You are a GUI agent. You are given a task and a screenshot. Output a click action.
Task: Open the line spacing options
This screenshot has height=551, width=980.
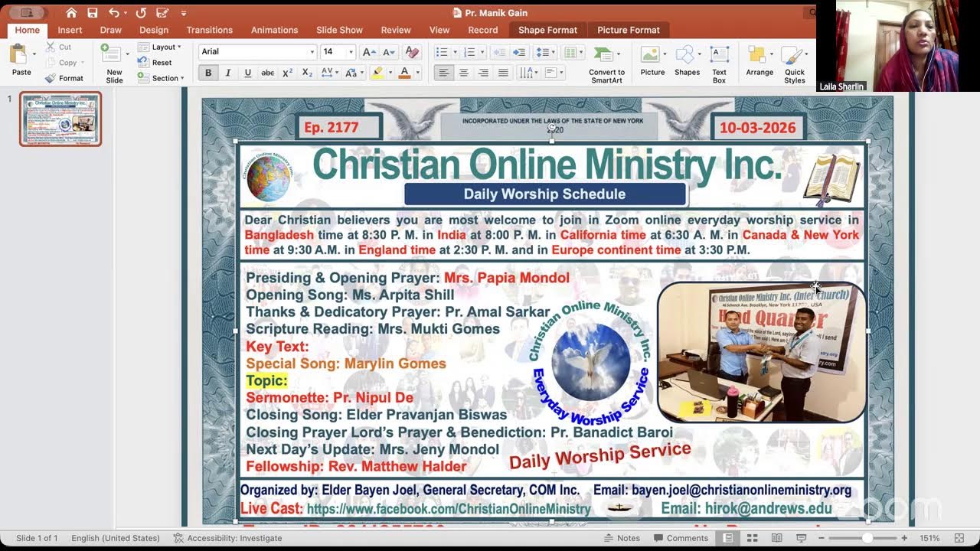click(545, 52)
